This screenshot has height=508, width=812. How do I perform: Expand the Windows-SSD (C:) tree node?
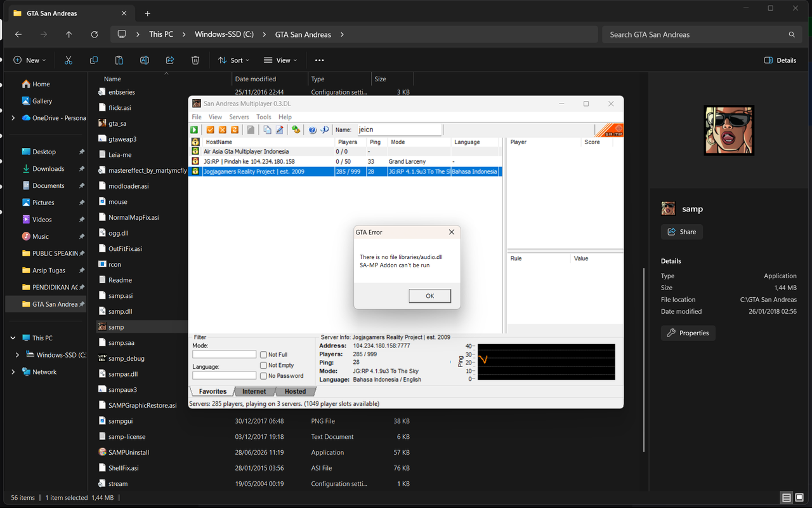pos(17,355)
